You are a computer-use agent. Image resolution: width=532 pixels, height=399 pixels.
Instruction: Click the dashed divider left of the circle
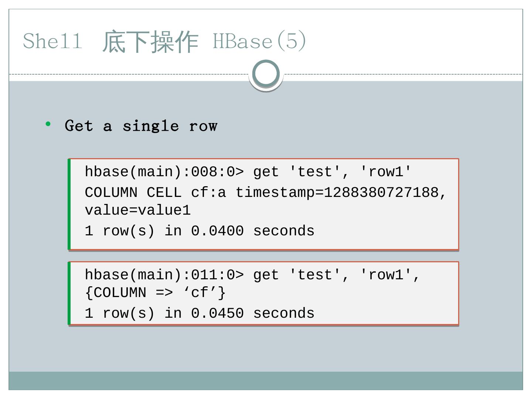click(129, 74)
